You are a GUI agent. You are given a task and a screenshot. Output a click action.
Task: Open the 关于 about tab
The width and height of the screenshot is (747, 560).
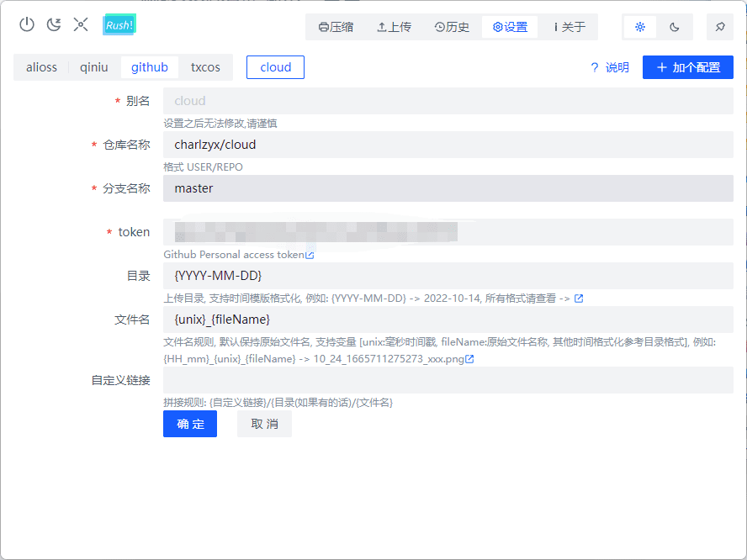[570, 27]
